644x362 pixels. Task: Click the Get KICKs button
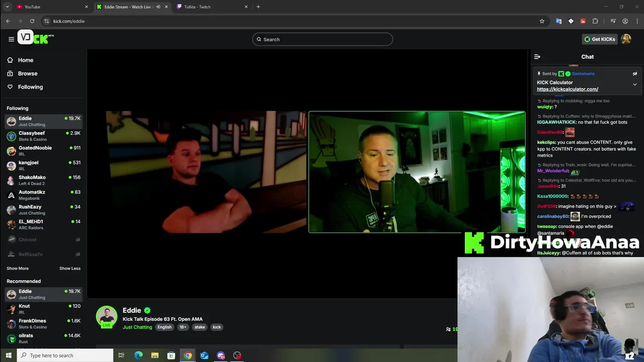point(599,39)
